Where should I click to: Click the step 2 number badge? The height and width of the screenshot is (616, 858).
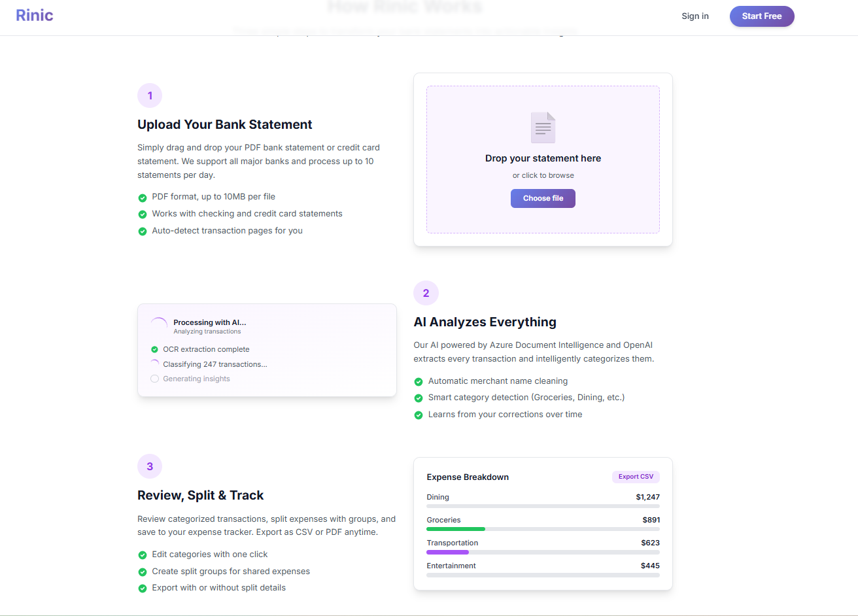[426, 293]
